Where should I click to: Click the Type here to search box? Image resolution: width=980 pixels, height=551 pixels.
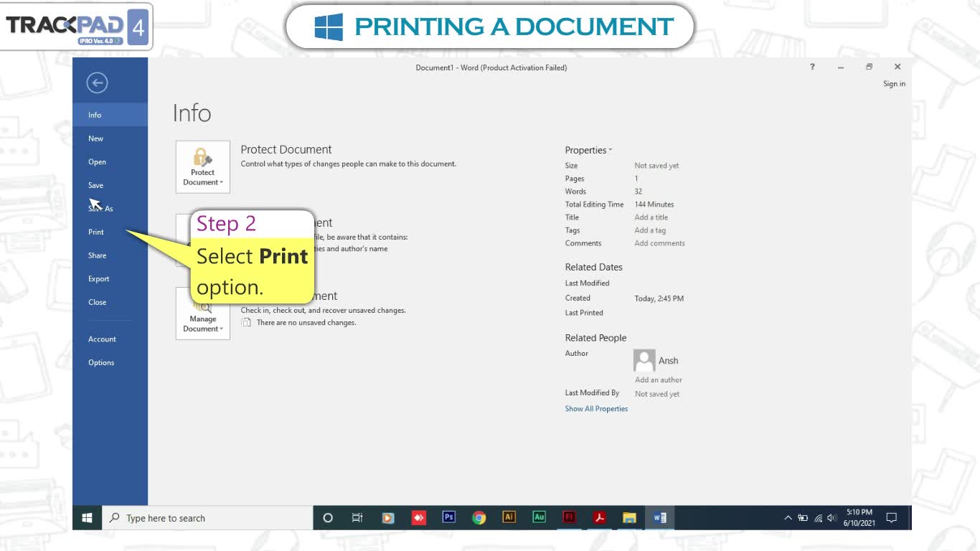(208, 518)
